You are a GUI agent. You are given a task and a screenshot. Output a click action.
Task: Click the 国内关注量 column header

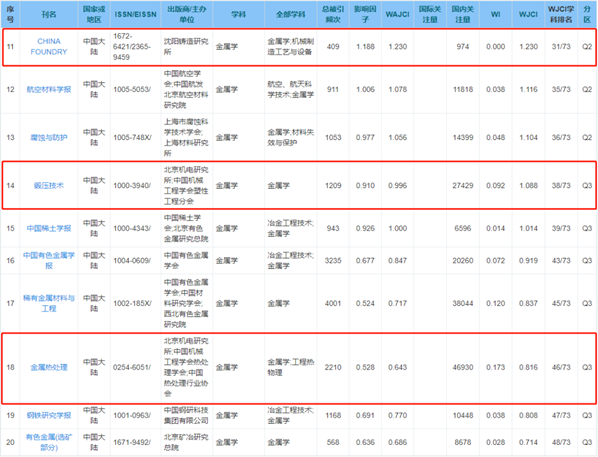[463, 14]
